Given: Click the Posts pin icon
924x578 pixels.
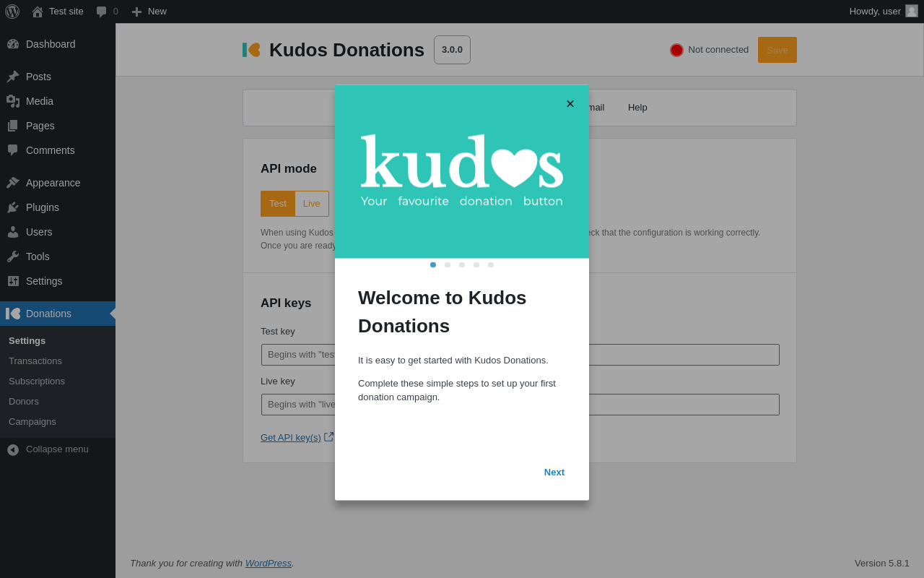Looking at the screenshot, I should (13, 77).
